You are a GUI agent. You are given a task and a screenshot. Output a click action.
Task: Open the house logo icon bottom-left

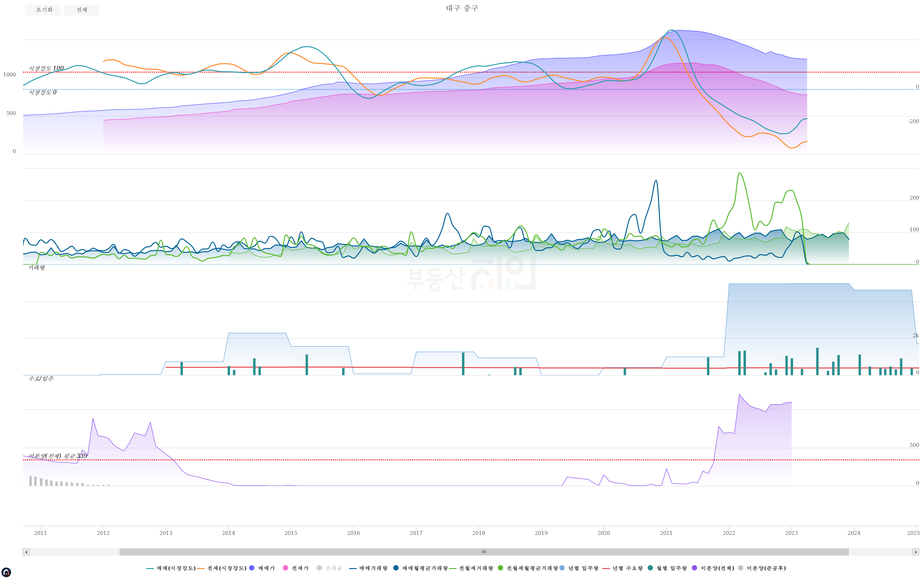tap(6, 572)
